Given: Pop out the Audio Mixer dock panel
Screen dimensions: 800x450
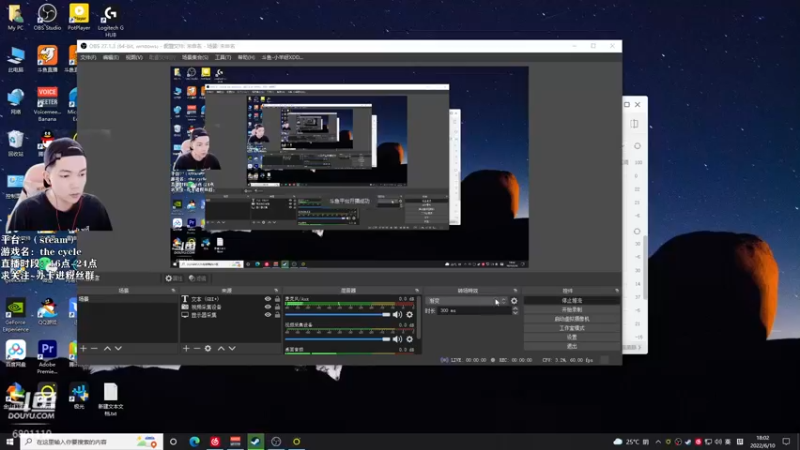Looking at the screenshot, I should click(417, 291).
